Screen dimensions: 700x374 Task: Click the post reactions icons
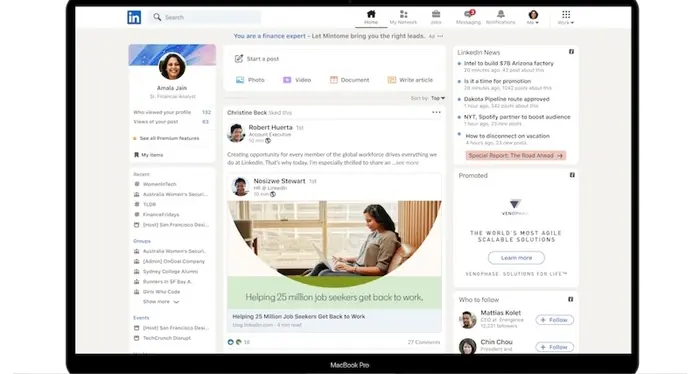coord(234,342)
